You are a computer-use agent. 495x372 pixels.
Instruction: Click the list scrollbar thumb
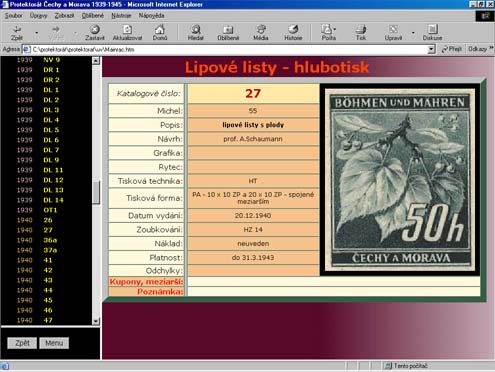[96, 193]
